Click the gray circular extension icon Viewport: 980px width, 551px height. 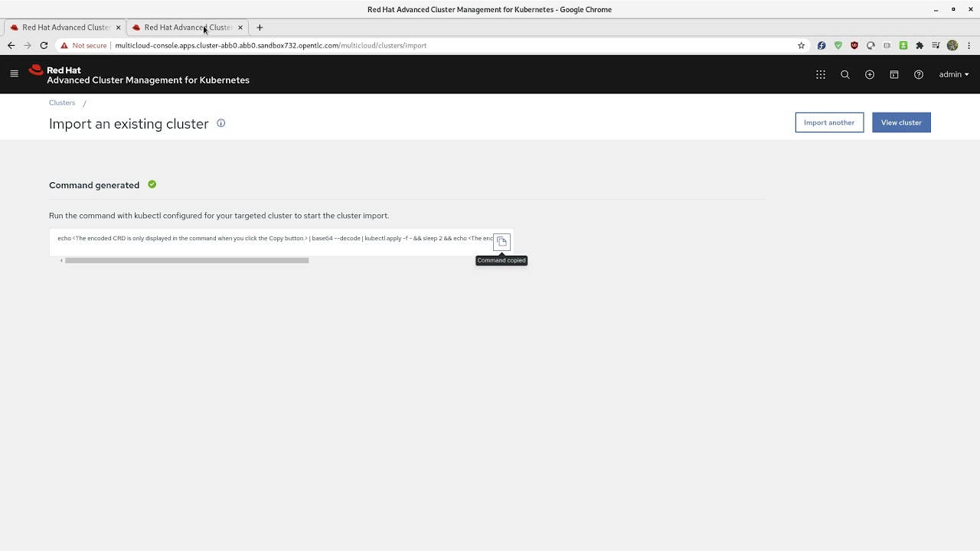pos(871,45)
